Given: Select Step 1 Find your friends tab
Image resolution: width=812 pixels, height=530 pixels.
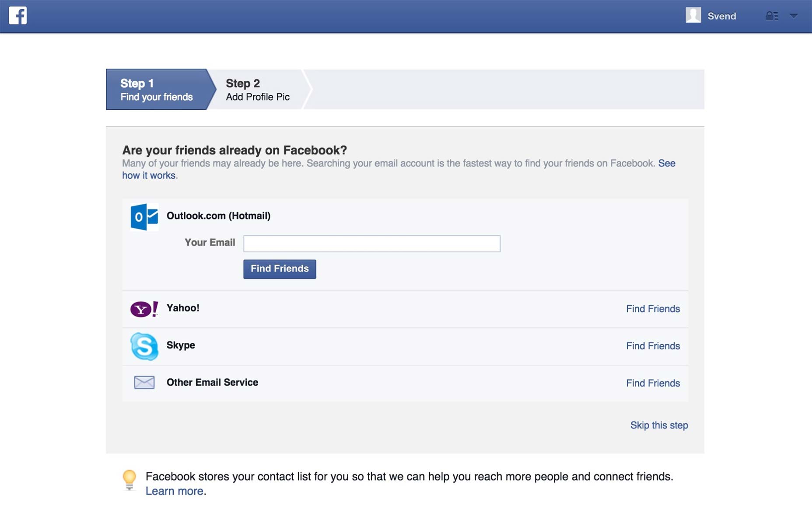Looking at the screenshot, I should [x=157, y=89].
